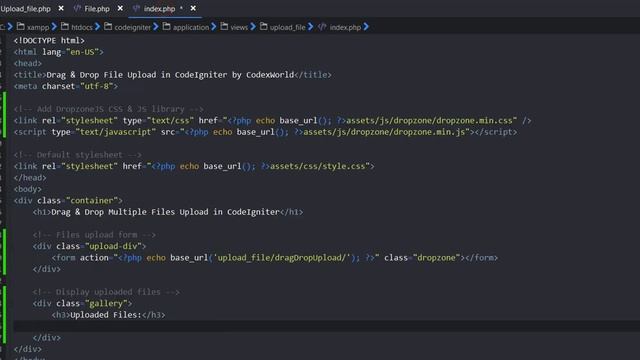The image size is (640, 360).
Task: Click the DropzoneJS CSS & JS library comment
Action: point(109,109)
